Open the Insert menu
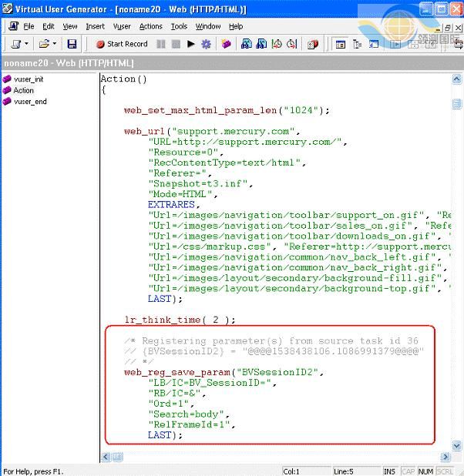 95,26
